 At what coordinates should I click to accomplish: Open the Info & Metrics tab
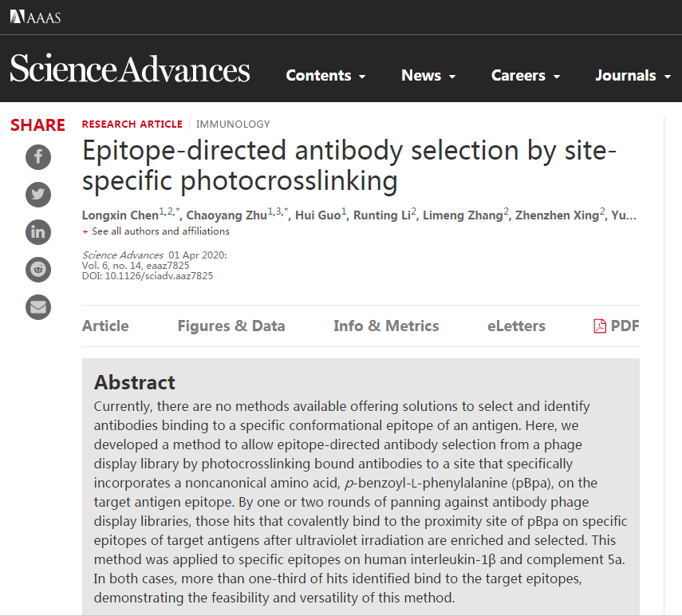click(386, 326)
